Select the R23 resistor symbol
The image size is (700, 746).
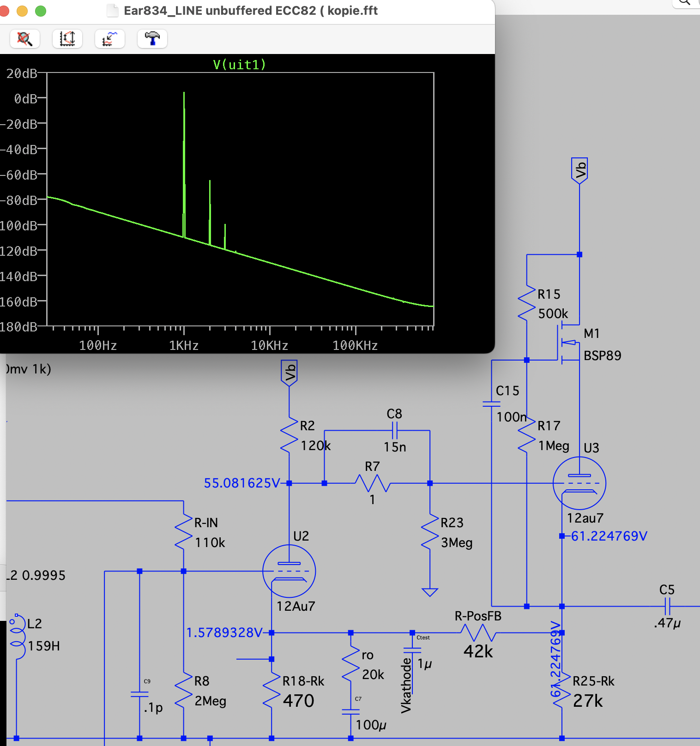(430, 531)
